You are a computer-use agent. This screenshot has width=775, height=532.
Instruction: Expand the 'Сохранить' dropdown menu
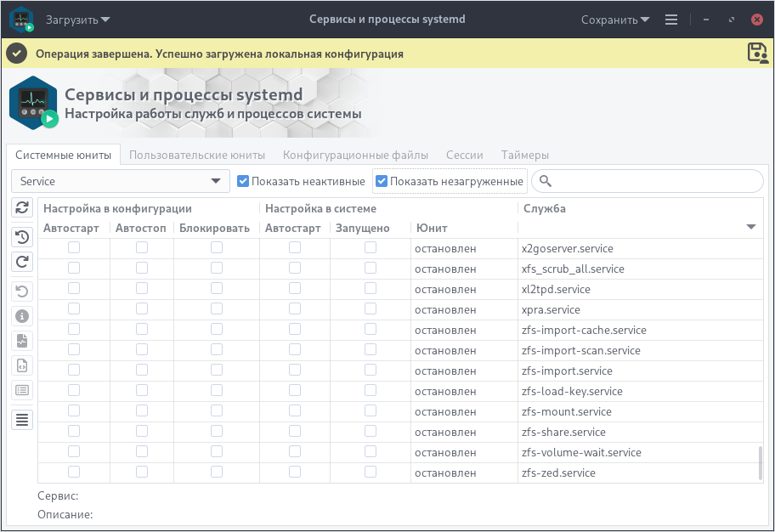[x=615, y=20]
